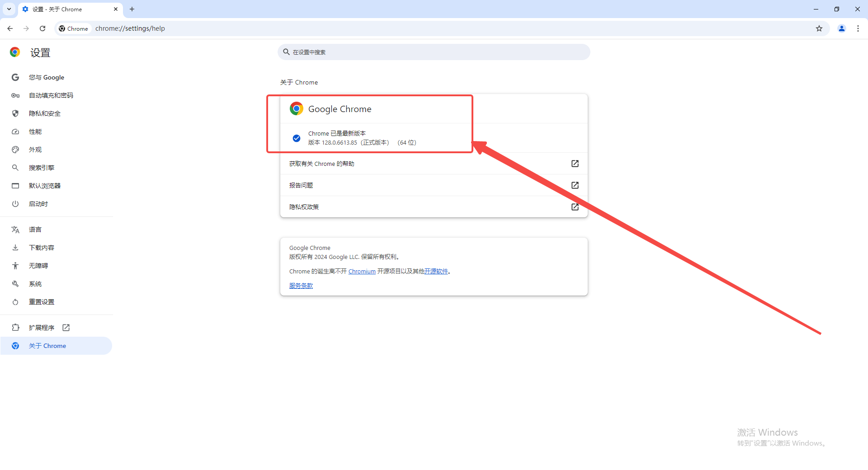The width and height of the screenshot is (868, 470).
Task: Click the Chrome site info chip
Action: (x=74, y=28)
